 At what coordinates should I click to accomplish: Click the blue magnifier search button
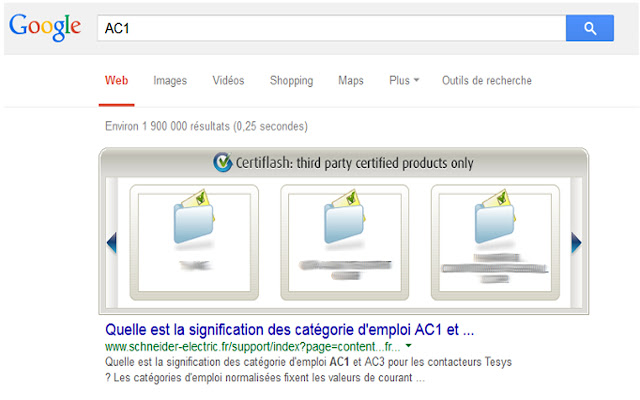pyautogui.click(x=589, y=28)
